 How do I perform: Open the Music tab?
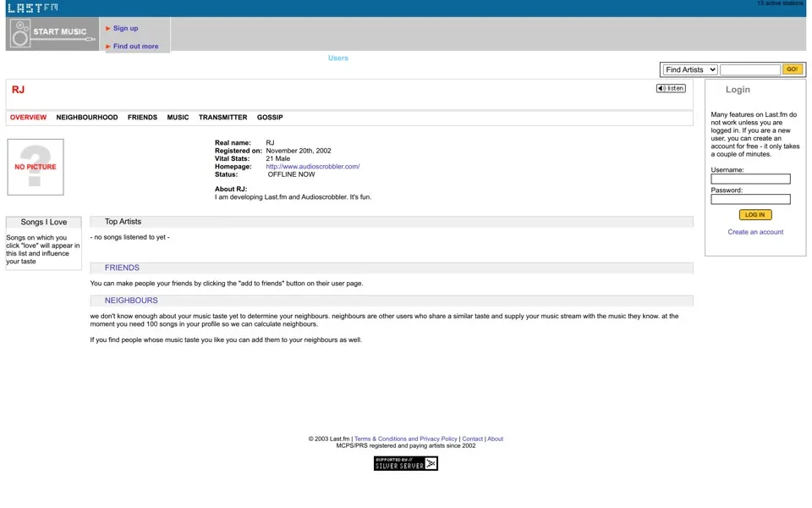pos(178,117)
